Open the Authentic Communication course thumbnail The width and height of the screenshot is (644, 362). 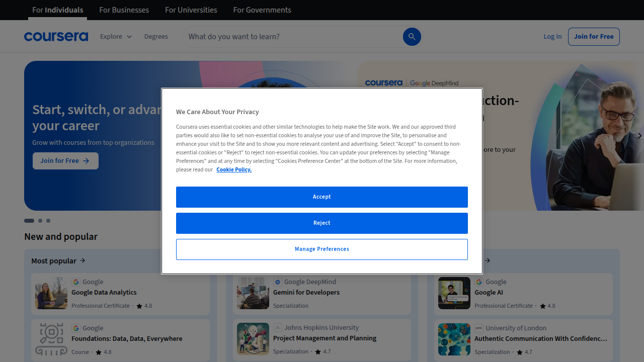[x=454, y=339]
